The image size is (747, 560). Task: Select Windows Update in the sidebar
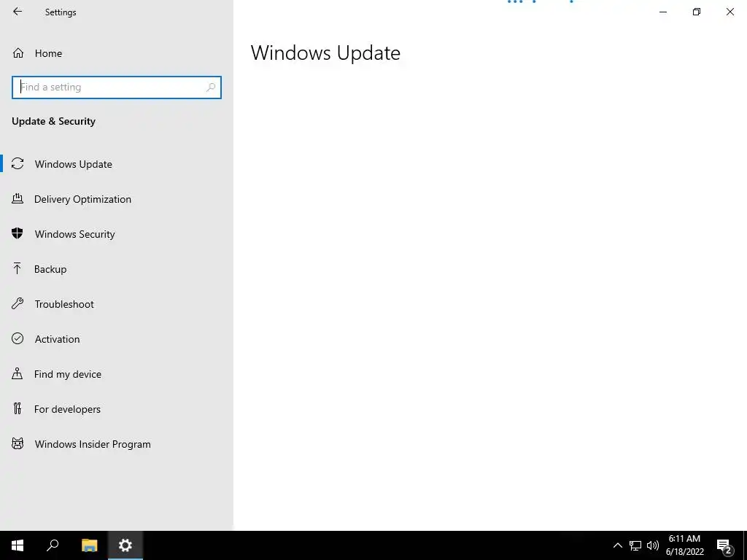coord(117,164)
